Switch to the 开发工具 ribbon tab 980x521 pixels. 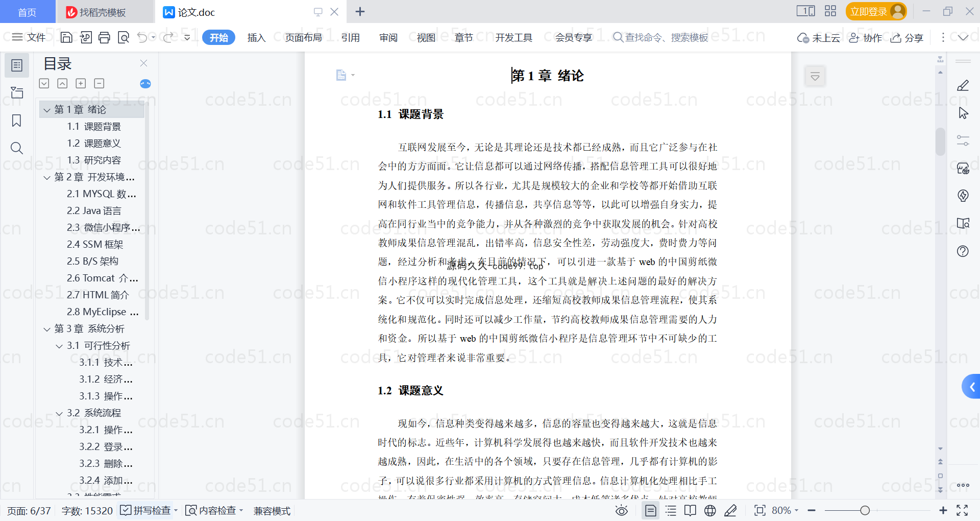coord(514,37)
